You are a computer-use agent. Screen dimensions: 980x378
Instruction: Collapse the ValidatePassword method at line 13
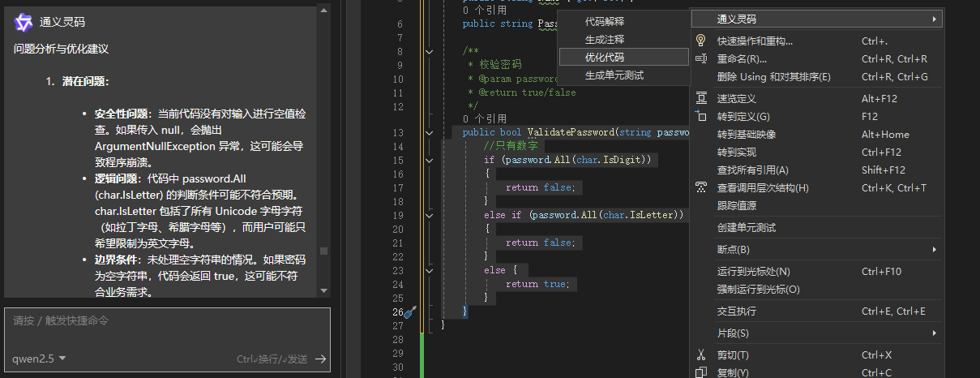(429, 133)
